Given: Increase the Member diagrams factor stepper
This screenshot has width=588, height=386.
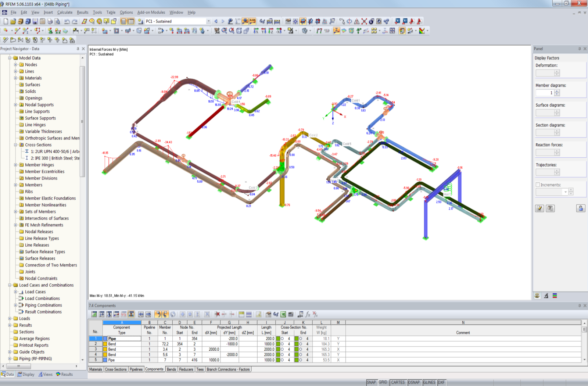Looking at the screenshot, I should pyautogui.click(x=557, y=91).
